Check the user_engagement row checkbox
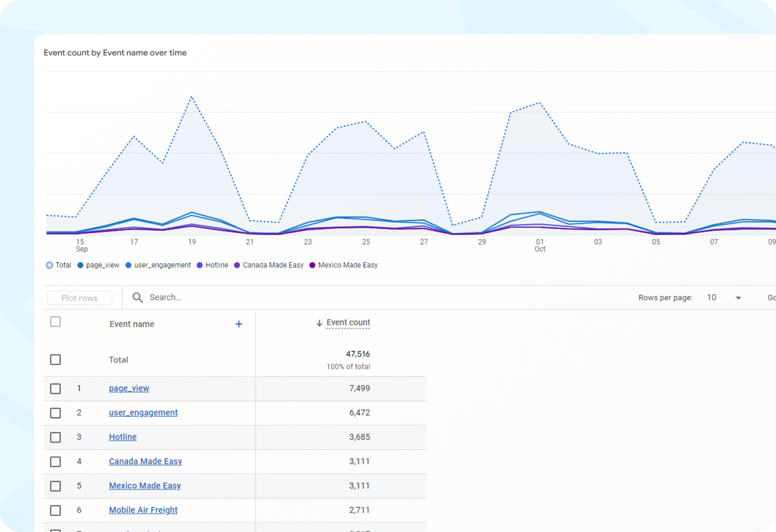The image size is (776, 532). (x=55, y=413)
